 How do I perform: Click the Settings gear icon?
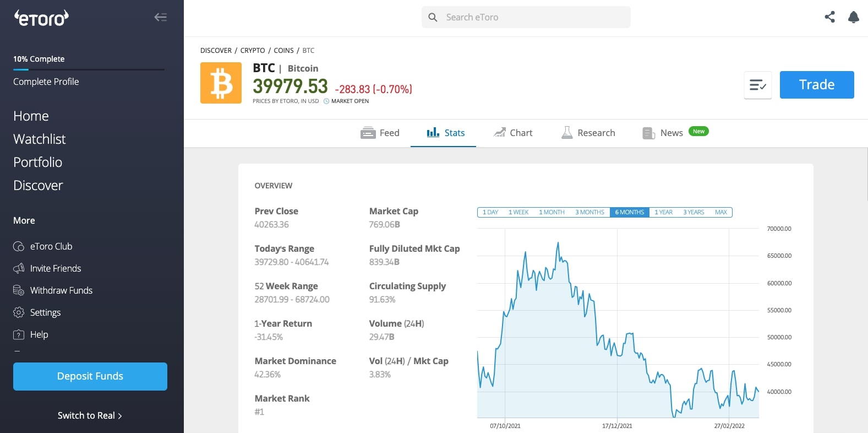coord(19,312)
